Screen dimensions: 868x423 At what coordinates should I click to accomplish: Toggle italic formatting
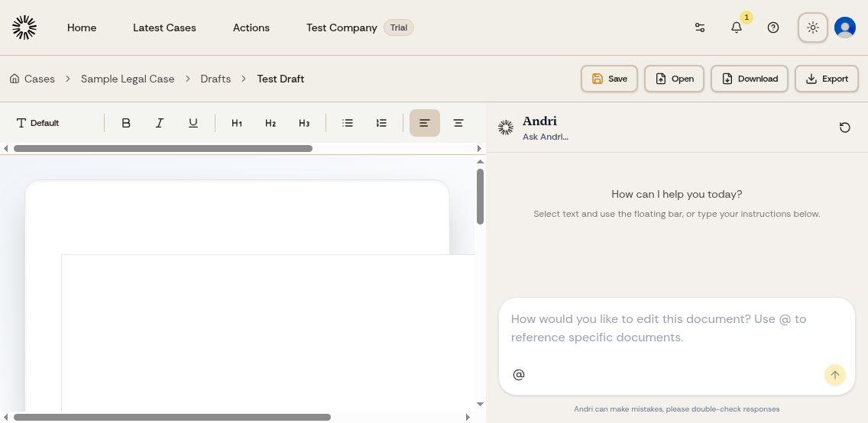[x=160, y=123]
